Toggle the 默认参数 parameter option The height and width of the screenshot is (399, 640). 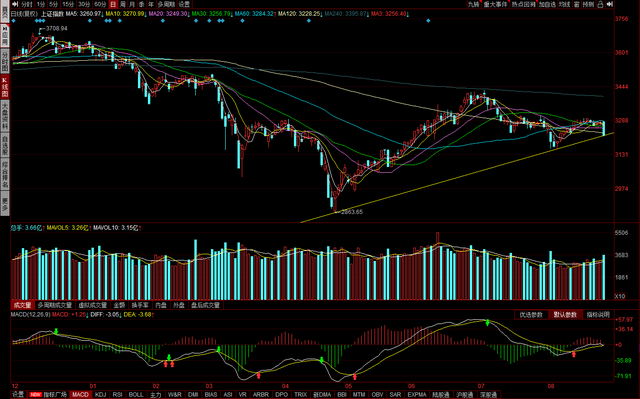[x=565, y=315]
